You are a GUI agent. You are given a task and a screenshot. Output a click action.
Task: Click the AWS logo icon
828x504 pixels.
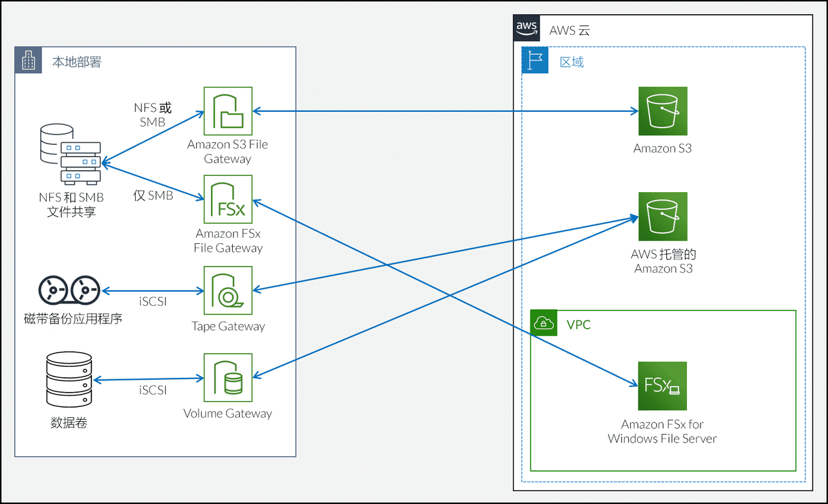click(527, 28)
